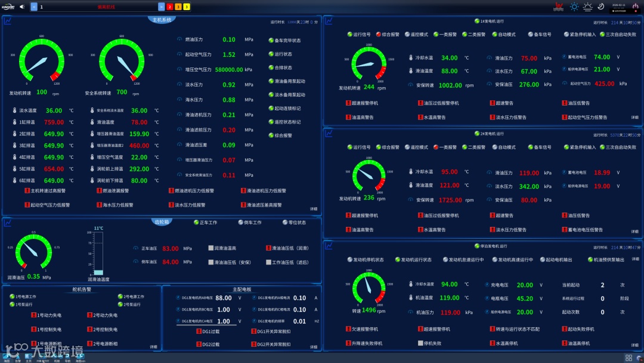The width and height of the screenshot is (644, 363).
Task: Click the 舵机告警 section heading
Action: 82,290
